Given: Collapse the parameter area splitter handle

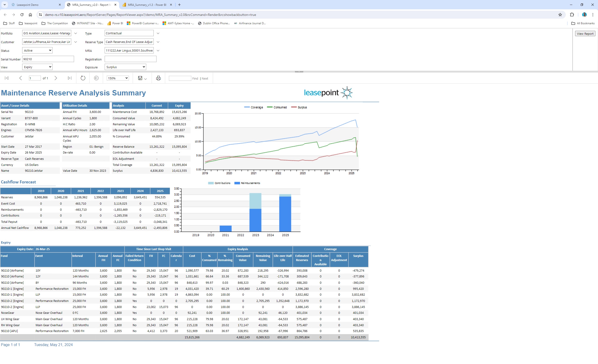Looking at the screenshot, I should pyautogui.click(x=299, y=71).
